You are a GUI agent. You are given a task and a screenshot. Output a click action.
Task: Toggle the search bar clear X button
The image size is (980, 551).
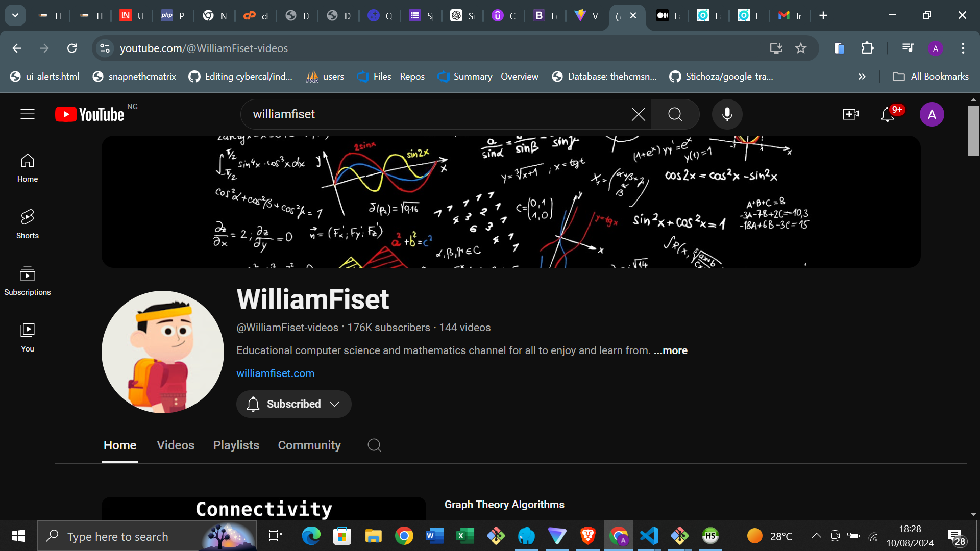[x=638, y=114]
